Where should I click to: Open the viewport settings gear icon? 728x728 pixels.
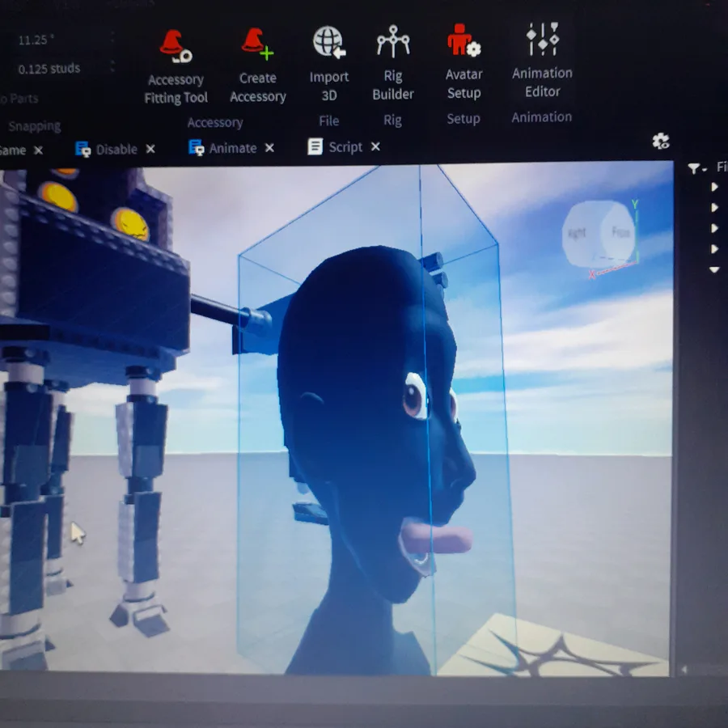coord(661,141)
